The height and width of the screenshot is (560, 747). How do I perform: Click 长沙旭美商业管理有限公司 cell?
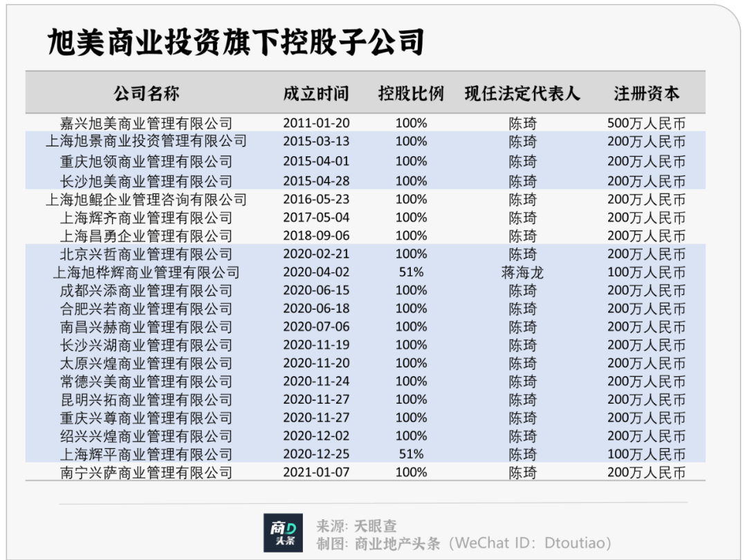[x=146, y=181]
